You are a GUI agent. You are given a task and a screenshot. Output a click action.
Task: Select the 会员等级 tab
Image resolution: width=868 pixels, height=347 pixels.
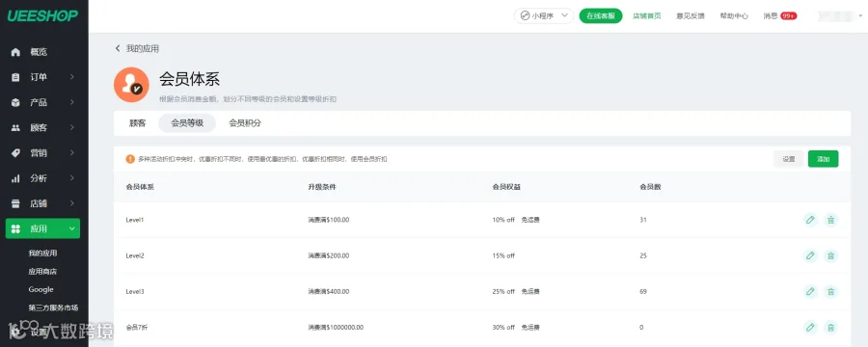click(x=187, y=123)
